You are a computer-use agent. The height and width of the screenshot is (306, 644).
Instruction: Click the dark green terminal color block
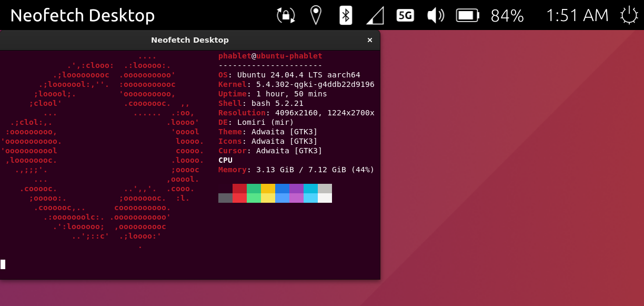pyautogui.click(x=254, y=189)
